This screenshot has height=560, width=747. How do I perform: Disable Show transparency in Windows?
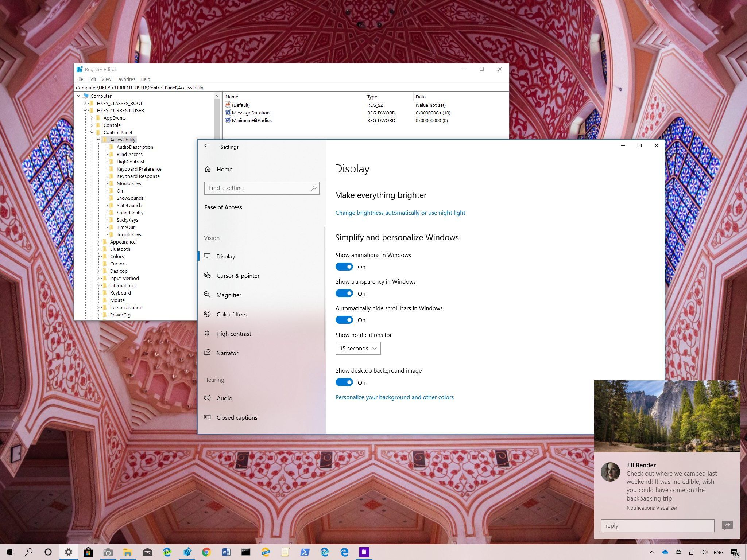(x=344, y=293)
